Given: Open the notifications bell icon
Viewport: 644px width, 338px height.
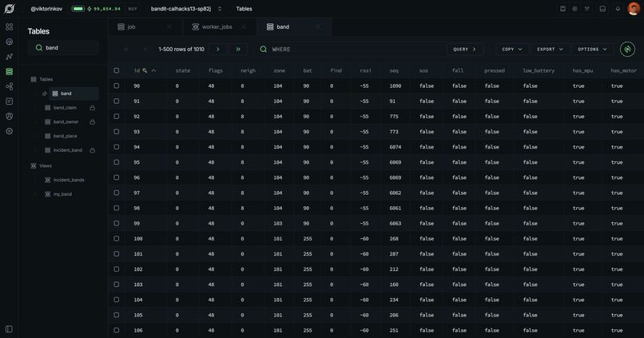Looking at the screenshot, I should 618,9.
